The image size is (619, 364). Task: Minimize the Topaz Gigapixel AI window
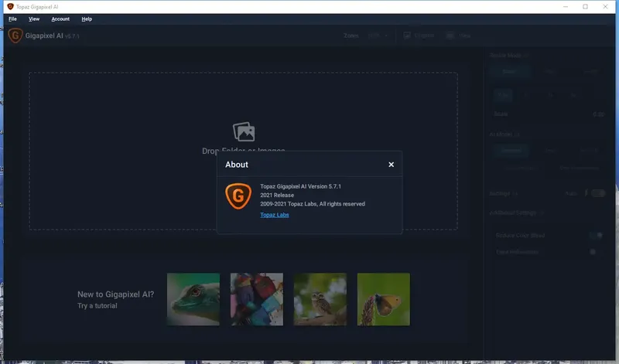566,7
